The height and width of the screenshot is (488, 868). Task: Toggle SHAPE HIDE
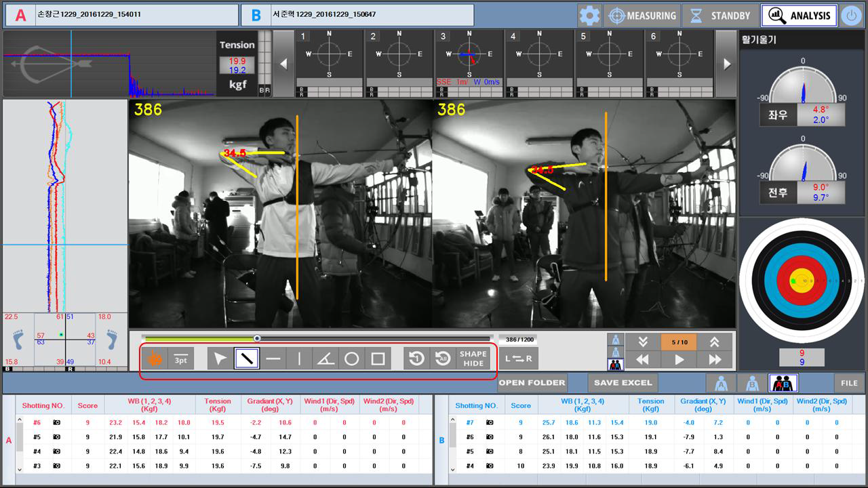[x=473, y=359]
